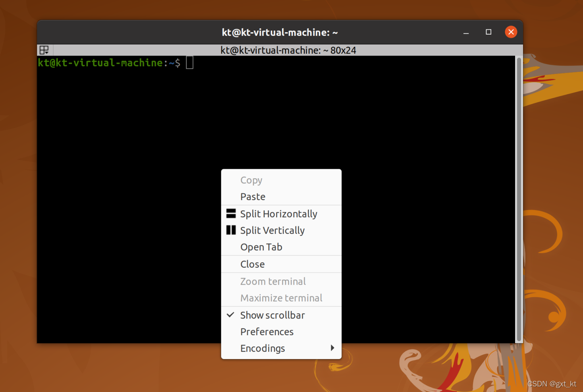Open Preferences from the context menu
Viewport: 583px width, 392px height.
tap(266, 331)
